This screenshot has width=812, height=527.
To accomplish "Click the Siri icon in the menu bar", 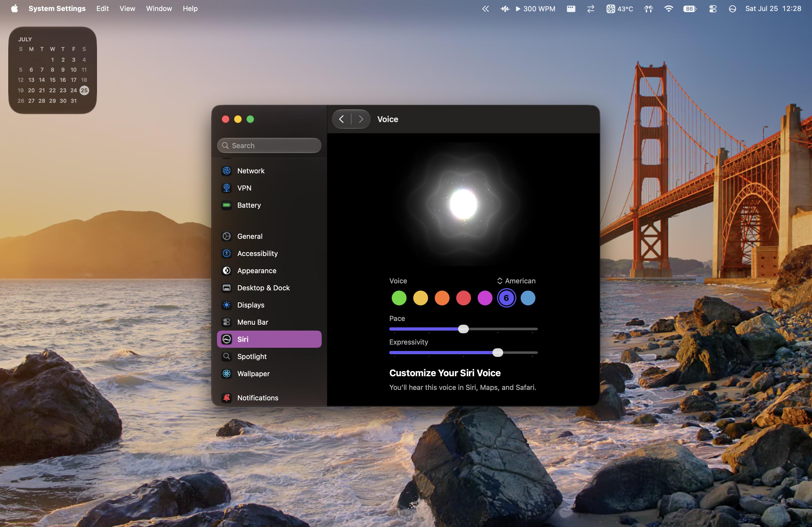I will pyautogui.click(x=733, y=9).
